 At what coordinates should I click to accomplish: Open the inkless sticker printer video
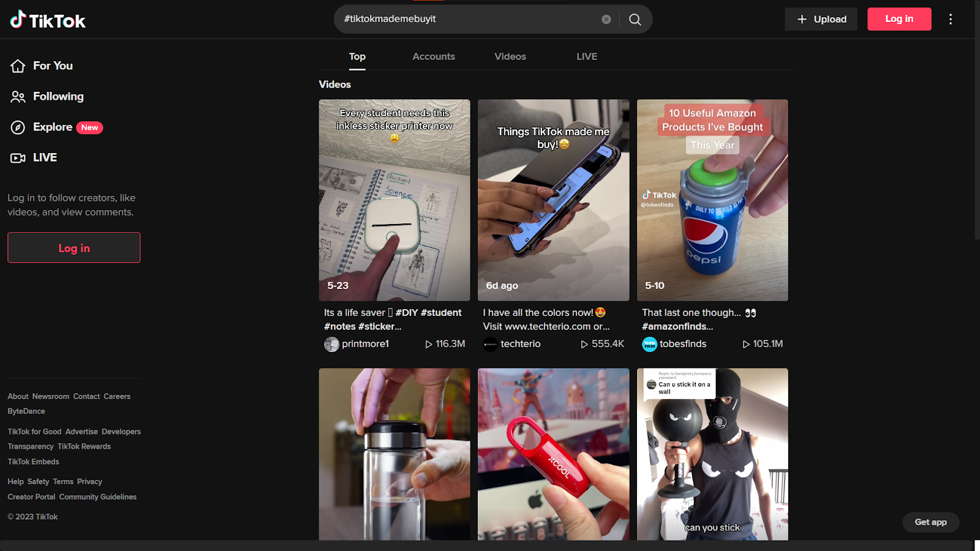[394, 200]
